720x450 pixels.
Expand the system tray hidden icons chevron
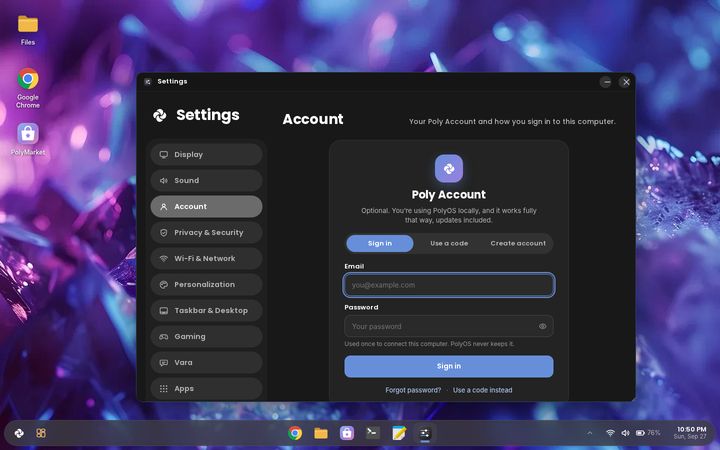pyautogui.click(x=590, y=433)
